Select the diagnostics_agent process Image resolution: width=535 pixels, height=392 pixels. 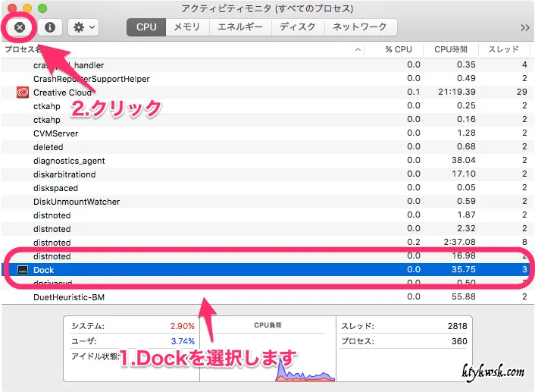point(266,161)
